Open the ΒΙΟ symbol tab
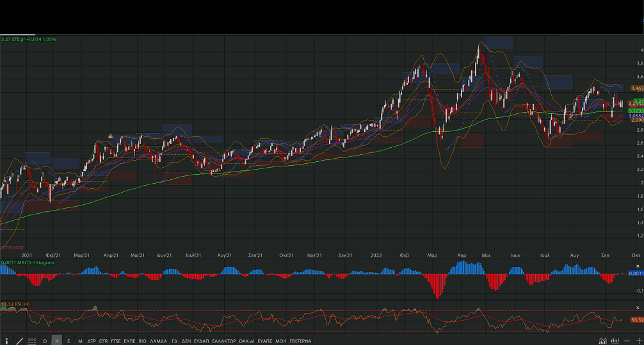The image size is (644, 345). click(143, 341)
